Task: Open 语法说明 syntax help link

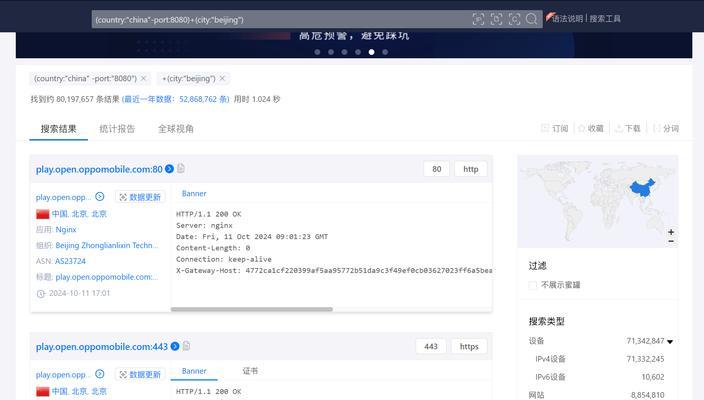Action: click(x=567, y=18)
